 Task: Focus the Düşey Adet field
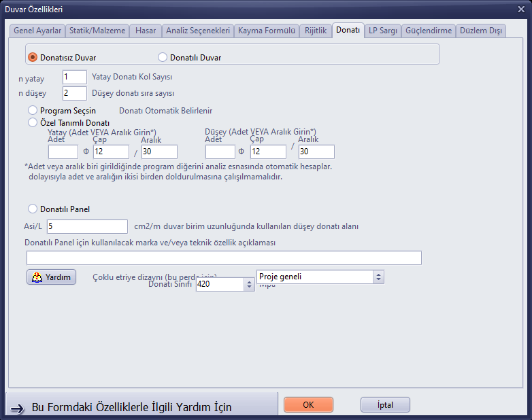[x=220, y=152]
